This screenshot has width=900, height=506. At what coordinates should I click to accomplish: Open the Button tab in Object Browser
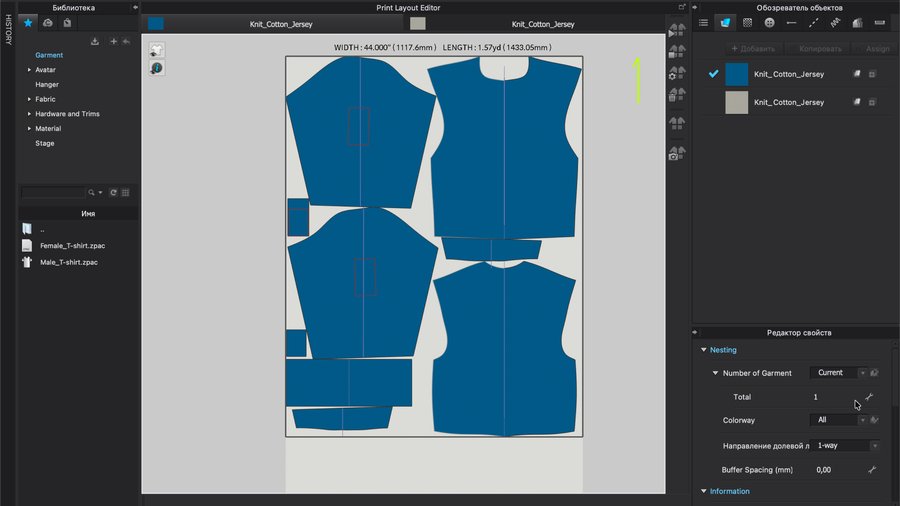769,22
